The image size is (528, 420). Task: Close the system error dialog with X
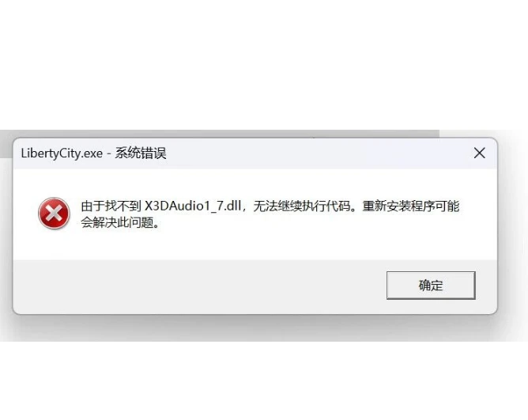[479, 153]
